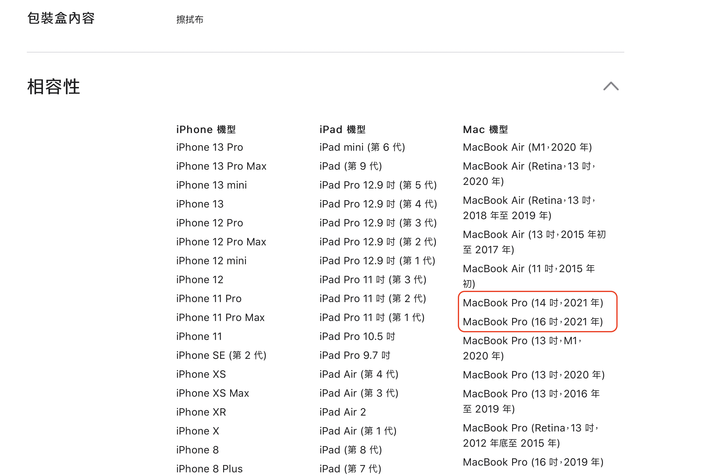Select iPad Pro 12.9 吋 (第 3 代)
This screenshot has height=476, width=720.
tap(378, 223)
